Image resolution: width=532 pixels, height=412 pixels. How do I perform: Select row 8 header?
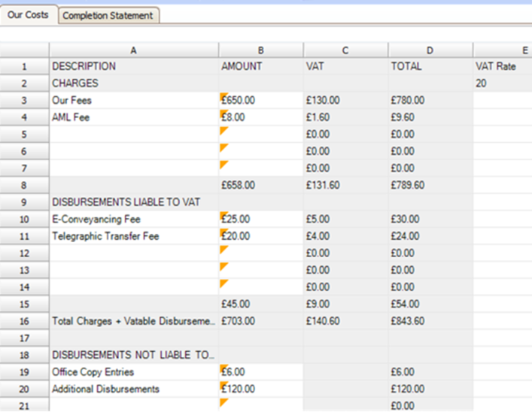point(24,185)
